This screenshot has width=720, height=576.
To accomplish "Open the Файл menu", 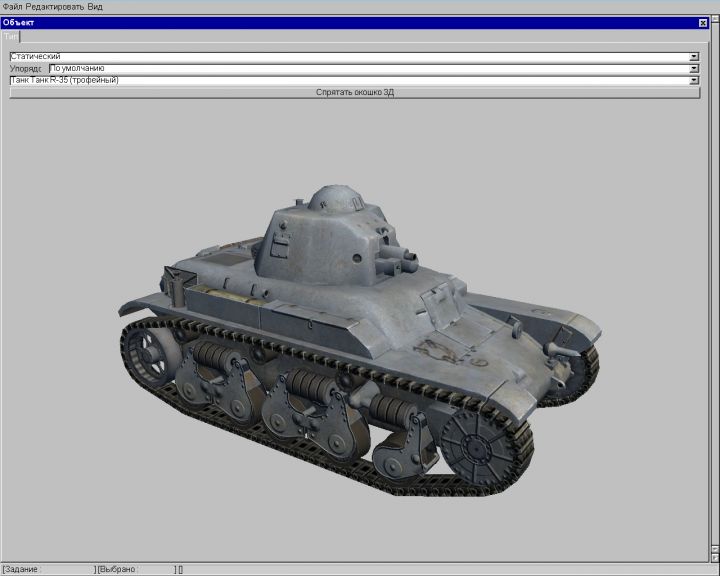I will 12,6.
